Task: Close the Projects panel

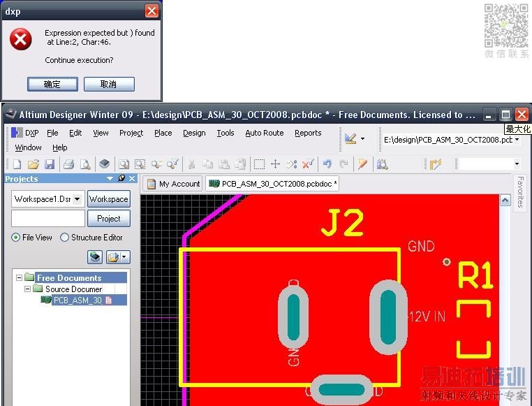Action: 132,178
